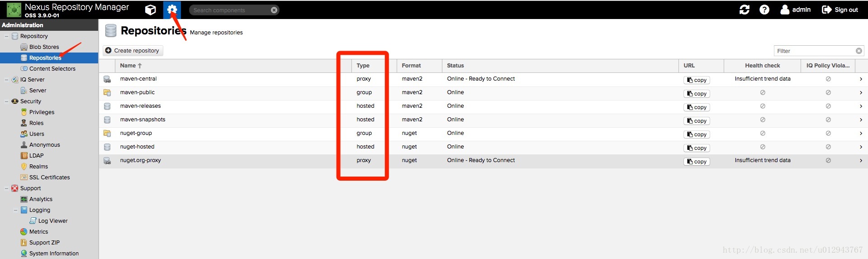Screen dimensions: 868x259
Task: Open the admin user account
Action: 795,10
